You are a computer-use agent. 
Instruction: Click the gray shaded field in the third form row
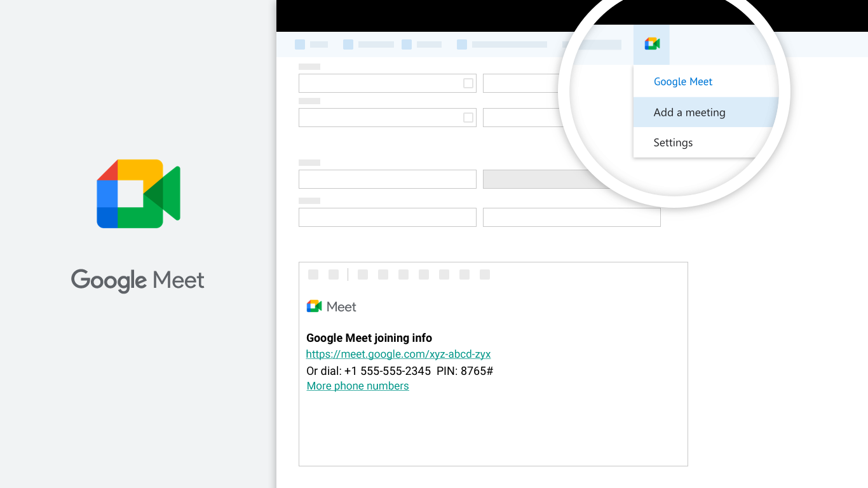pyautogui.click(x=546, y=179)
